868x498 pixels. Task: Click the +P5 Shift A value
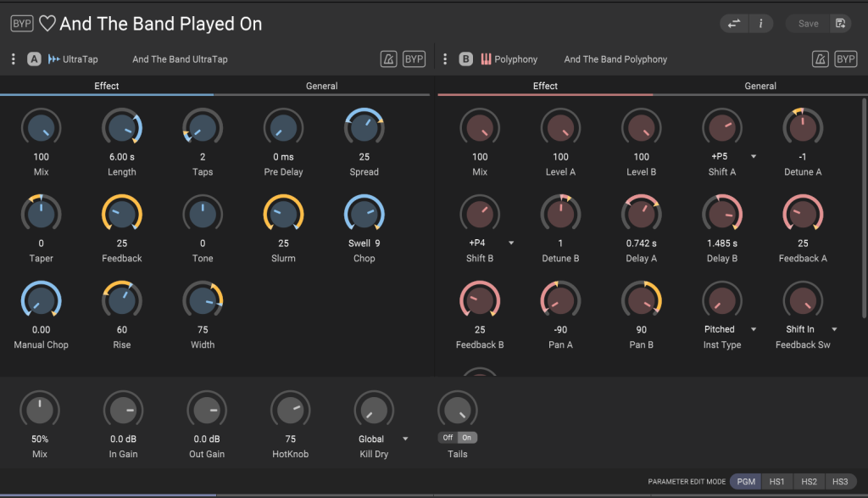[719, 156]
